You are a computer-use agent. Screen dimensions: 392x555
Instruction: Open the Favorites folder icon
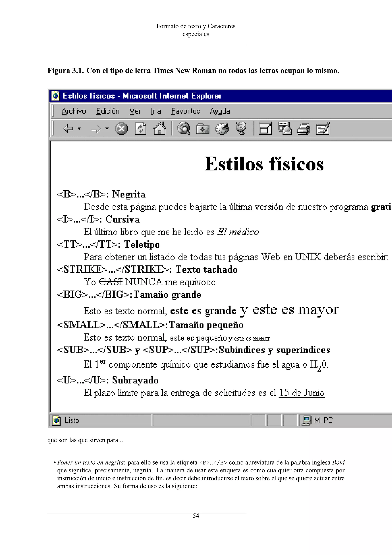(203, 129)
